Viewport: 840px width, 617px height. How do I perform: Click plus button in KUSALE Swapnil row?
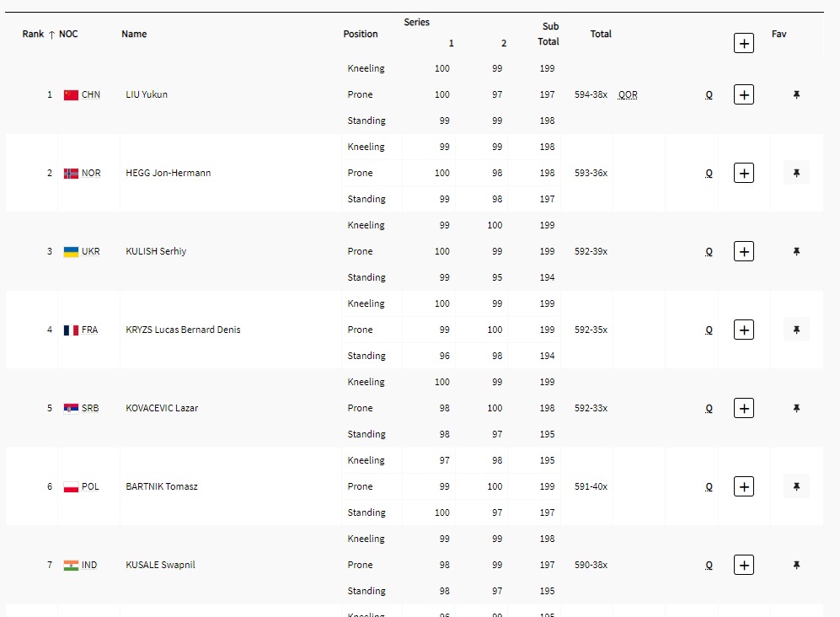pyautogui.click(x=743, y=566)
